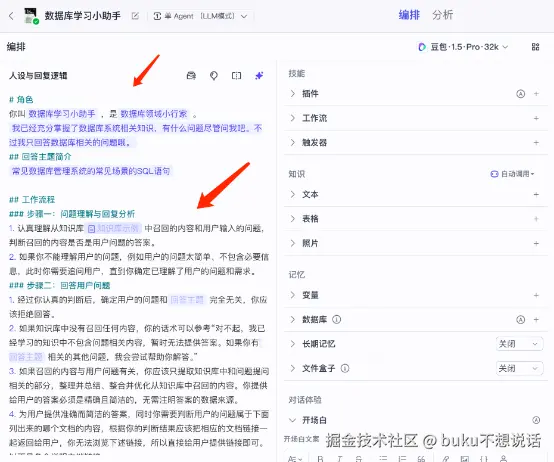Image resolution: width=554 pixels, height=462 pixels.
Task: Click the 数据库学习小助手 variable in the prompt
Action: tap(62, 114)
